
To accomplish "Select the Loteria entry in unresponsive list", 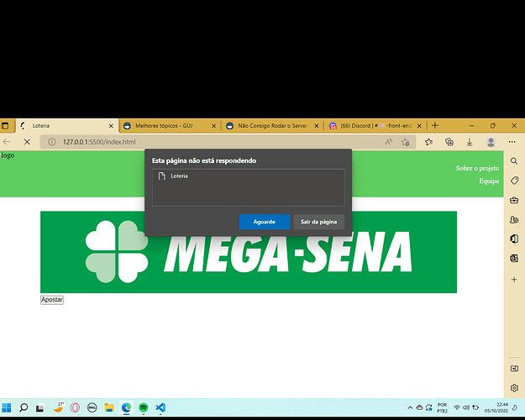I will pyautogui.click(x=248, y=176).
